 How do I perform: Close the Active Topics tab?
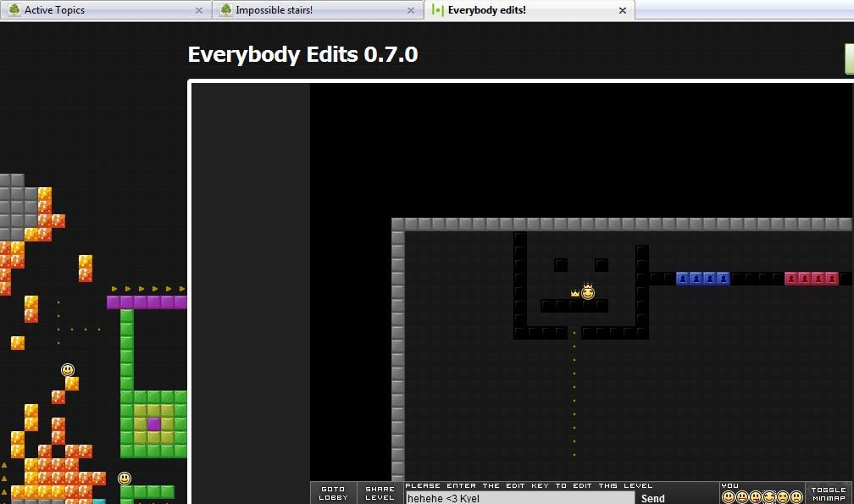[200, 10]
